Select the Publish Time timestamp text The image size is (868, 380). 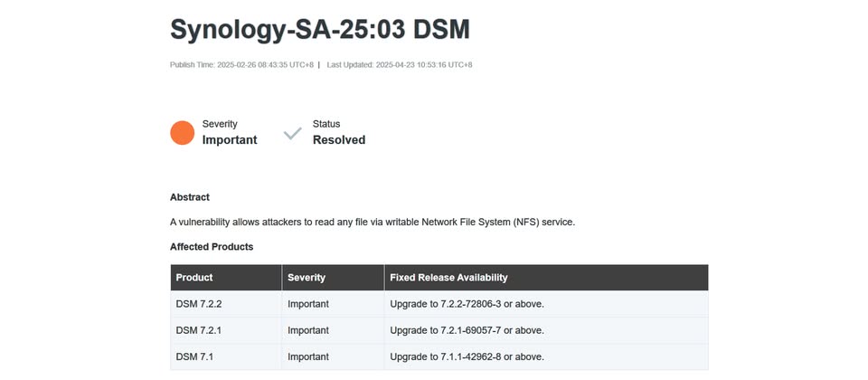(242, 65)
